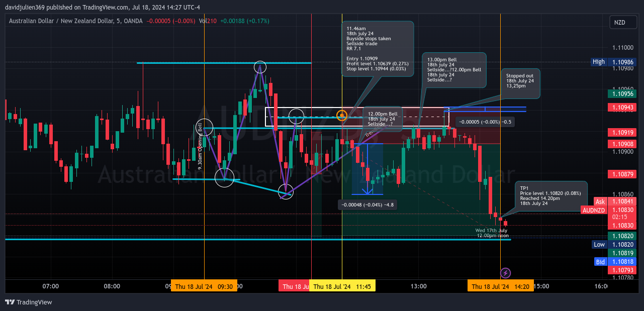Click the '−0.00048 (−0.04%) −4.8' measurement label
The image size is (644, 311).
367,204
